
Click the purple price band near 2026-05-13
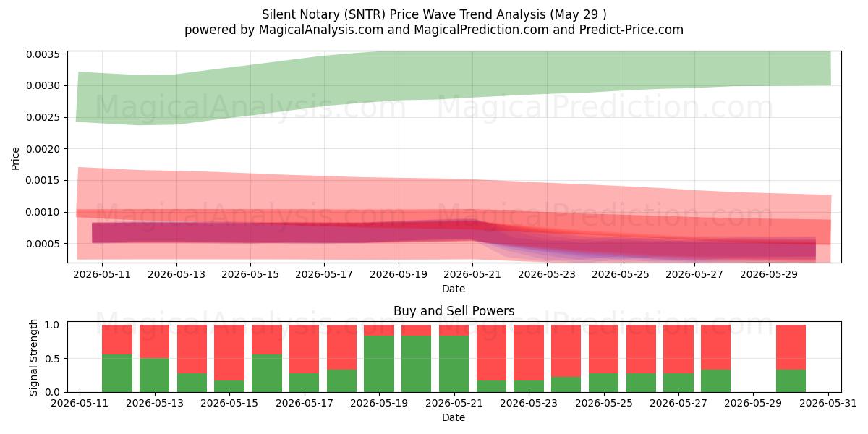[176, 232]
